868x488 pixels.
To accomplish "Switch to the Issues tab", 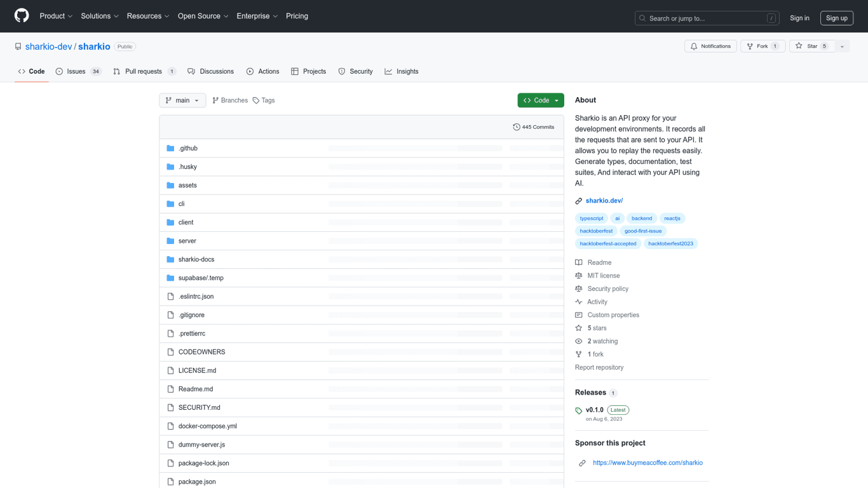I will coord(78,72).
